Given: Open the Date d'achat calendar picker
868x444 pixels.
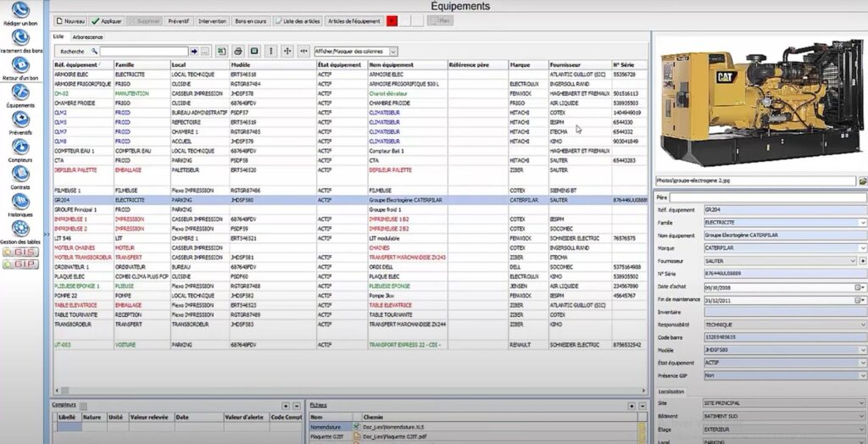Looking at the screenshot, I should point(857,287).
